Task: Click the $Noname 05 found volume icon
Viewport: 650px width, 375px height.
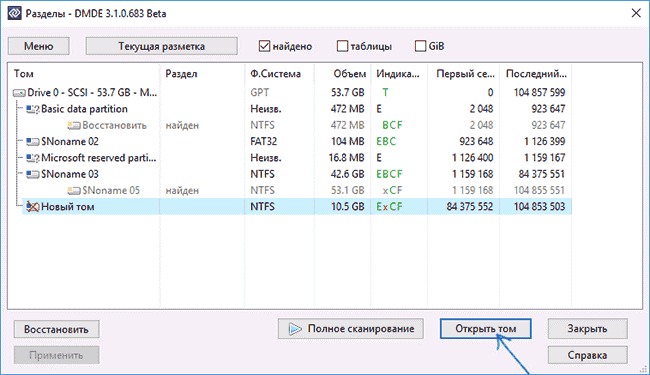Action: tap(74, 191)
